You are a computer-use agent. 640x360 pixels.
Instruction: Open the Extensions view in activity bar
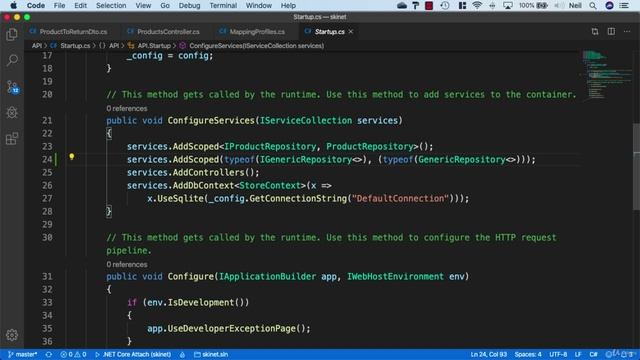(x=12, y=139)
